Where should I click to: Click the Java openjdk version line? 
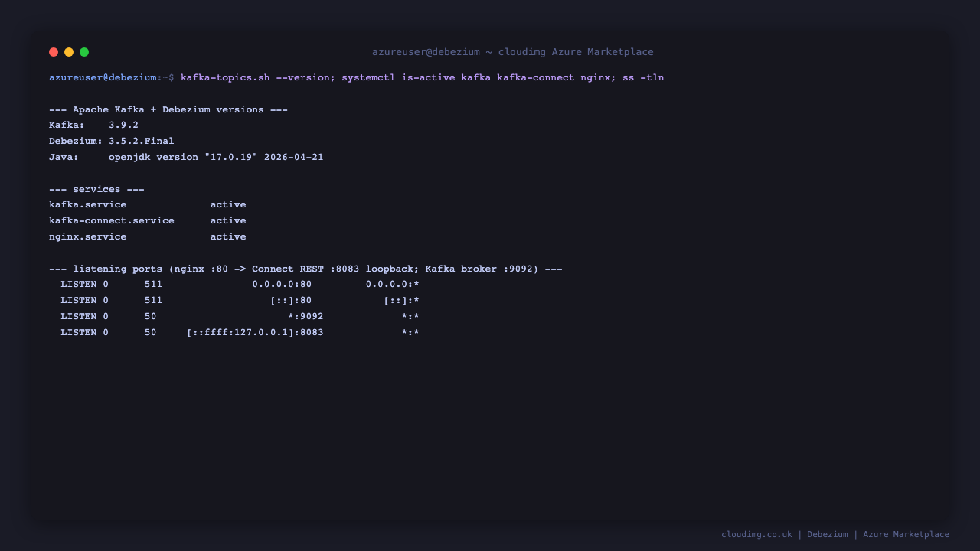186,157
